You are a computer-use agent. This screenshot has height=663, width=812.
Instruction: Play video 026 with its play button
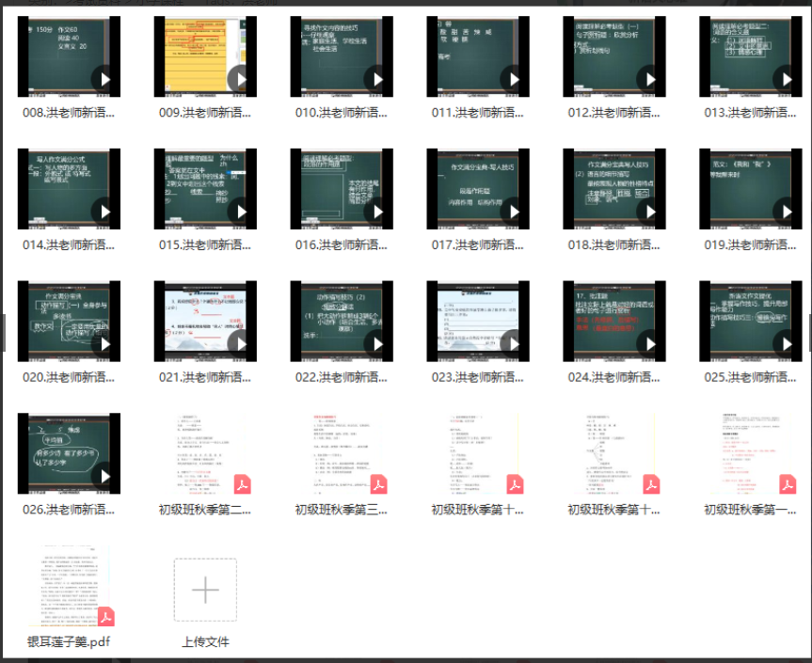(x=103, y=478)
